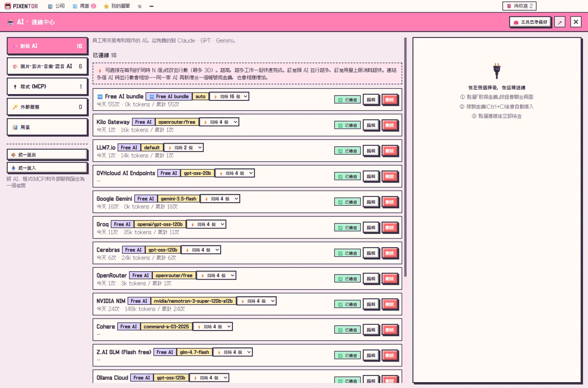Click the 統一匯入 import button

[47, 168]
